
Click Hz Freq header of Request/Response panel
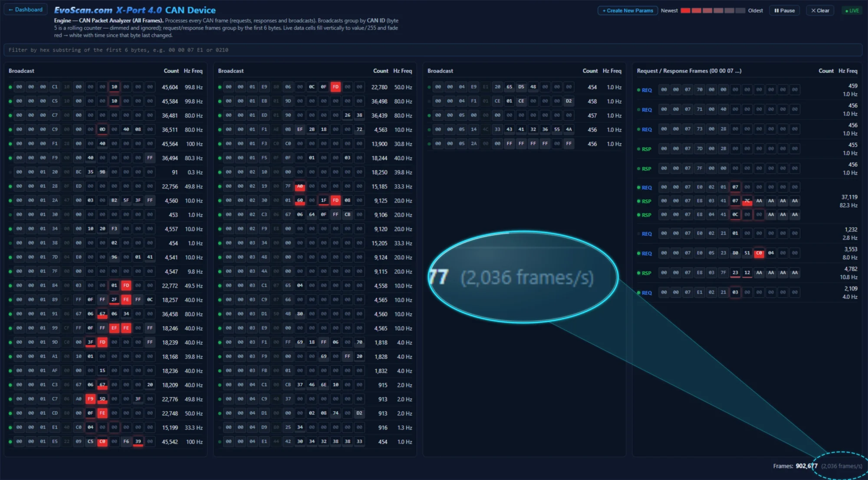[x=848, y=71]
